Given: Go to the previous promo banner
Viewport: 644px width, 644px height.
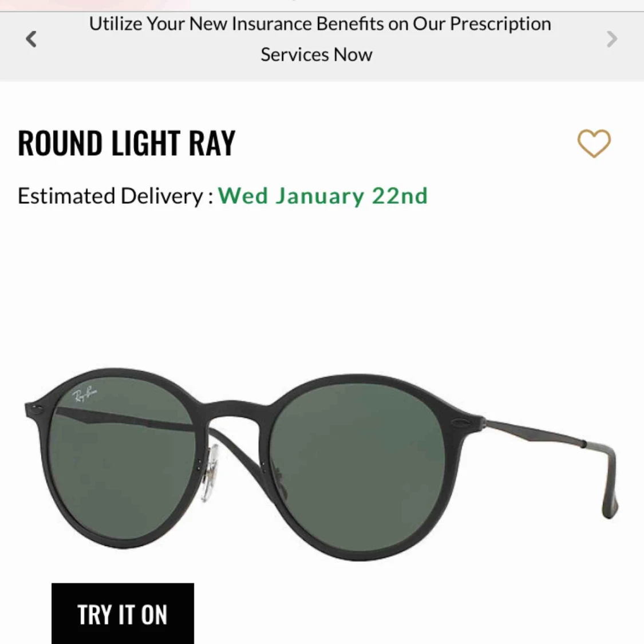Looking at the screenshot, I should (x=31, y=39).
